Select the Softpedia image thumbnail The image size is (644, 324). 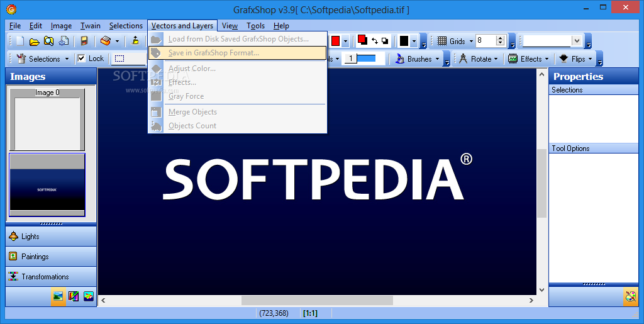point(47,185)
